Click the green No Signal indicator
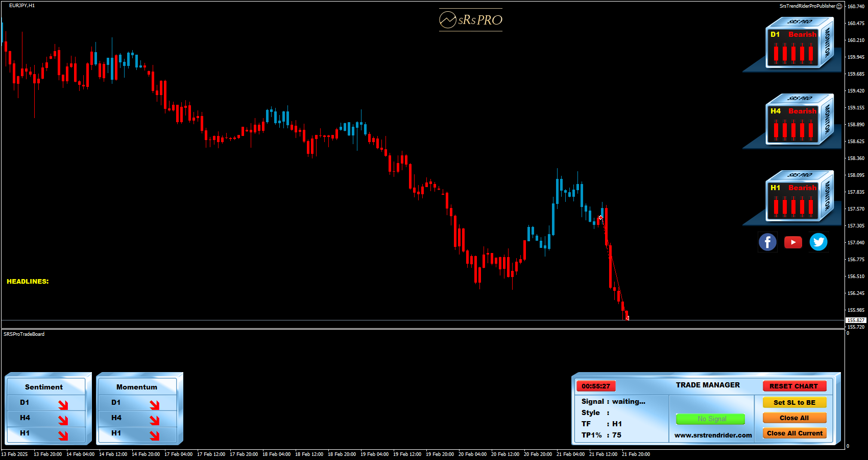The image size is (868, 460). [x=710, y=419]
